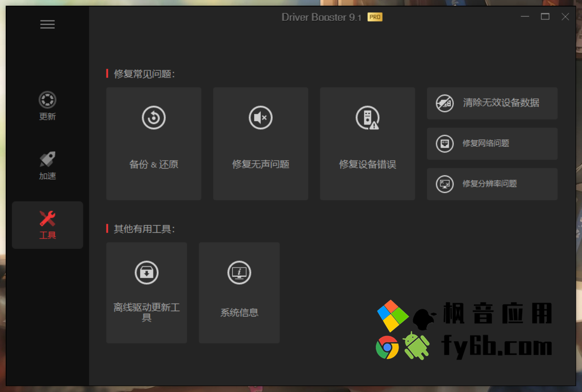Open the hamburger menu
Screen dimensions: 582x392
click(x=48, y=25)
